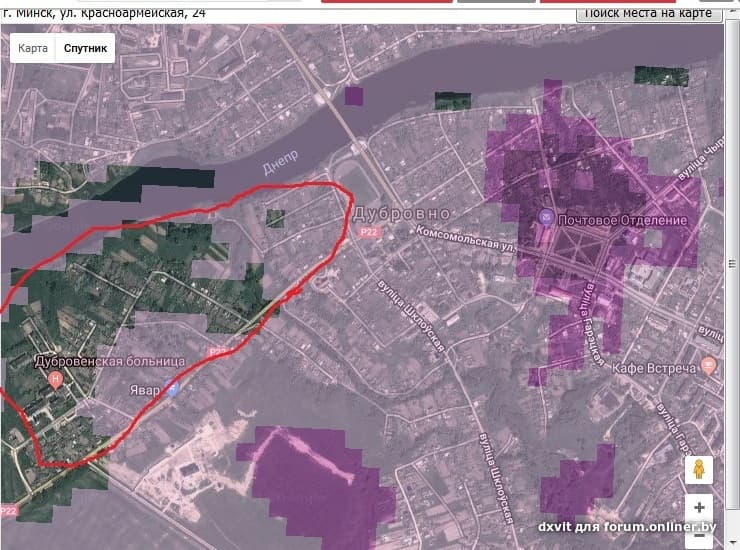This screenshot has height=550, width=740.
Task: Click the Поиск места на карте button
Action: (x=648, y=14)
